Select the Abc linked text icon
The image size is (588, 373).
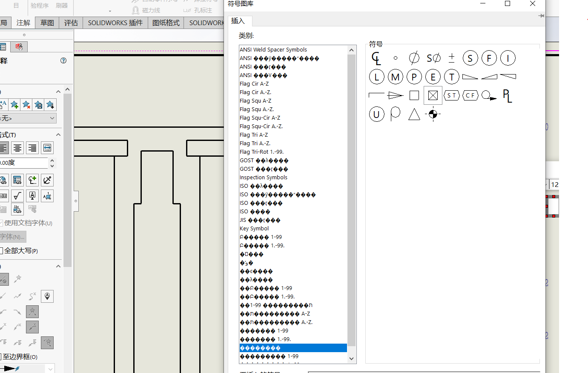tap(17, 209)
